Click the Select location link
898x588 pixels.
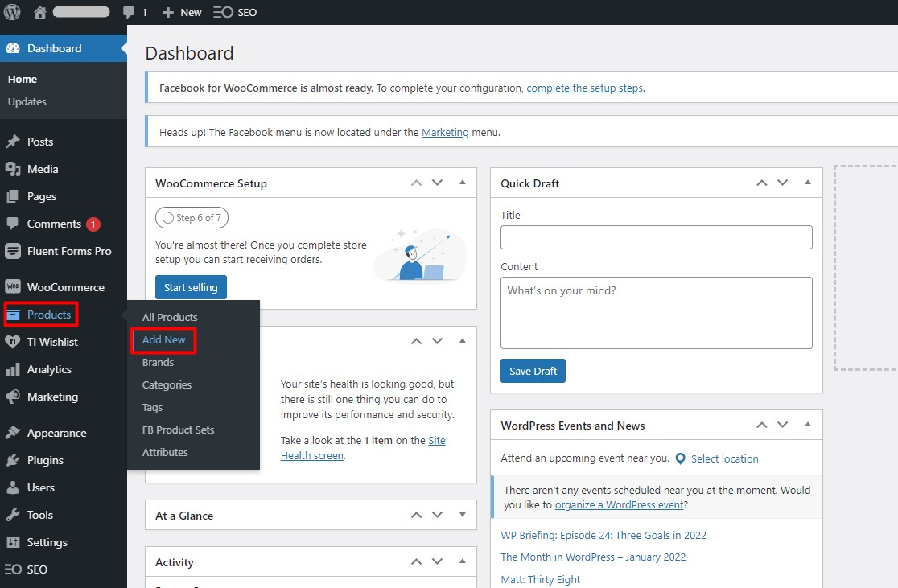[724, 458]
